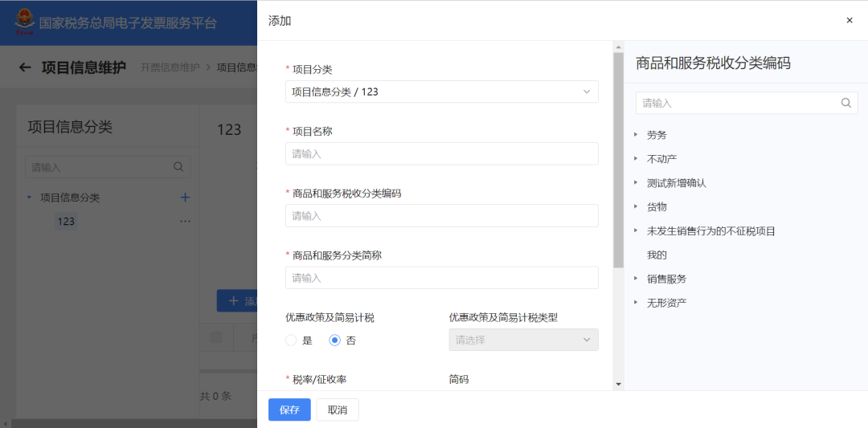868x428 pixels.
Task: Select 我的 in the classification tree
Action: click(x=657, y=255)
